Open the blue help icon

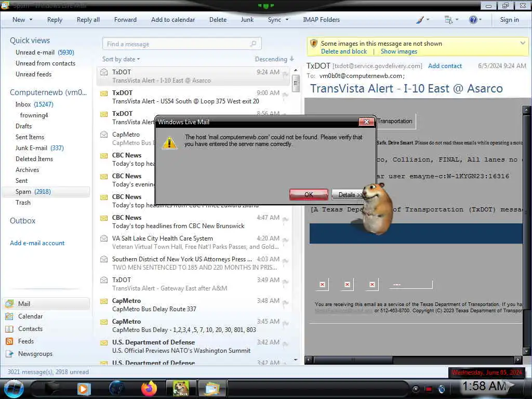pyautogui.click(x=473, y=20)
